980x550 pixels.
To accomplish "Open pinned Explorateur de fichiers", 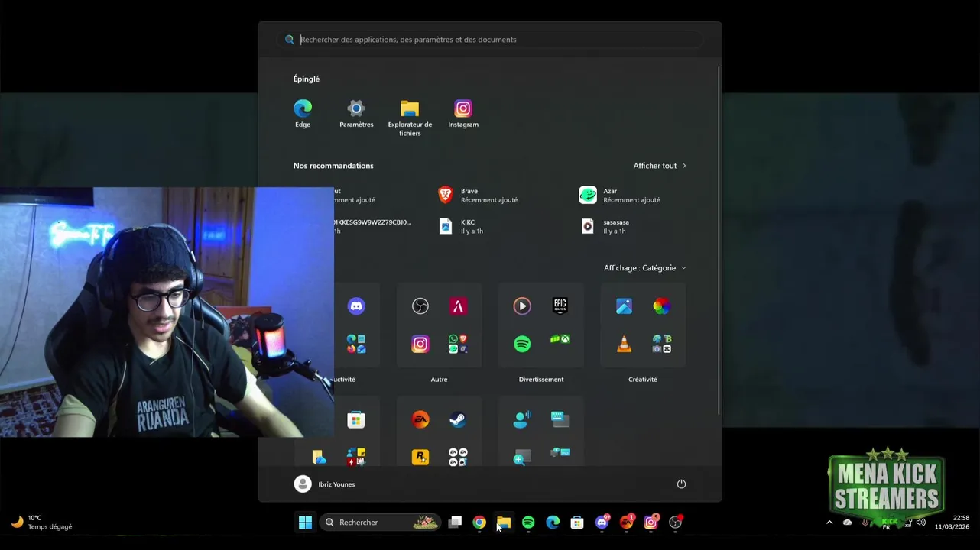I will click(x=410, y=118).
